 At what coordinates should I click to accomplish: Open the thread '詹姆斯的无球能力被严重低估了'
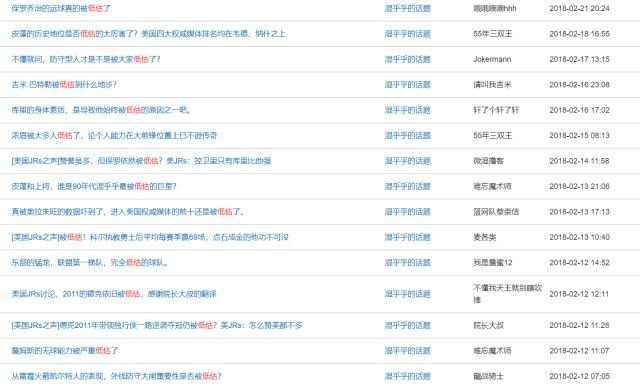[64, 351]
